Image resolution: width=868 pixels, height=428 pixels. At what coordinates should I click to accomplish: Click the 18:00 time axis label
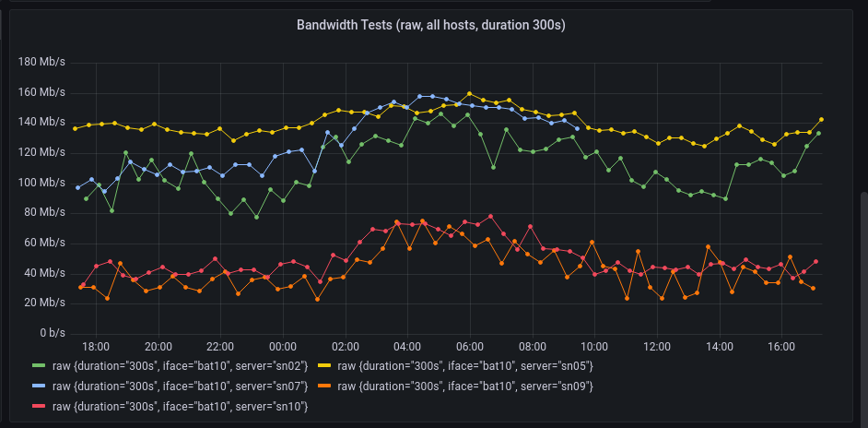pos(95,347)
